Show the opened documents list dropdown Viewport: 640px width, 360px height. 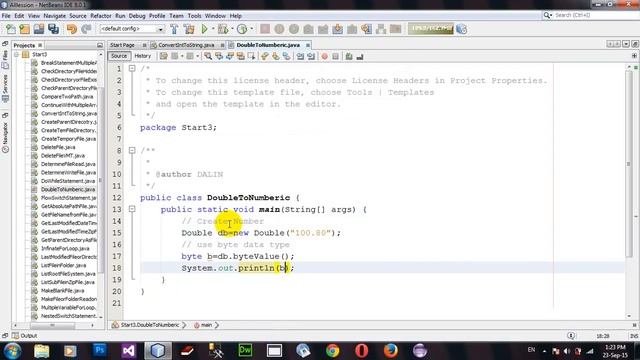click(626, 44)
